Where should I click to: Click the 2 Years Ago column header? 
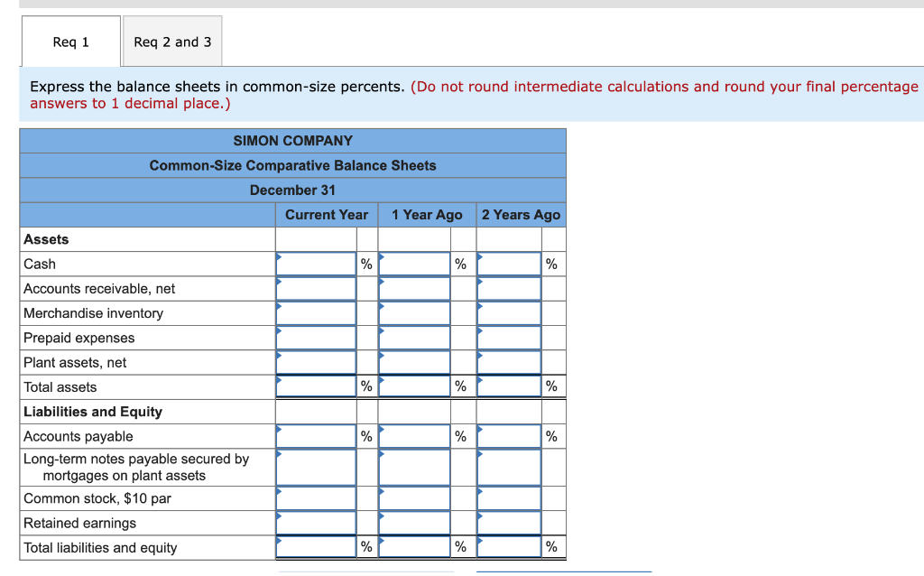click(x=521, y=215)
